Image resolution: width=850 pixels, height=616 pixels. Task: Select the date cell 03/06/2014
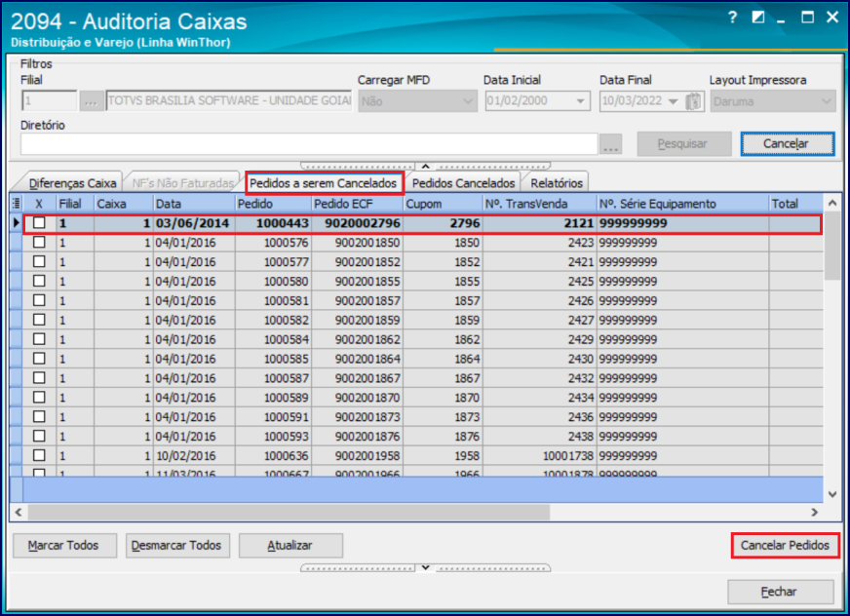point(194,223)
